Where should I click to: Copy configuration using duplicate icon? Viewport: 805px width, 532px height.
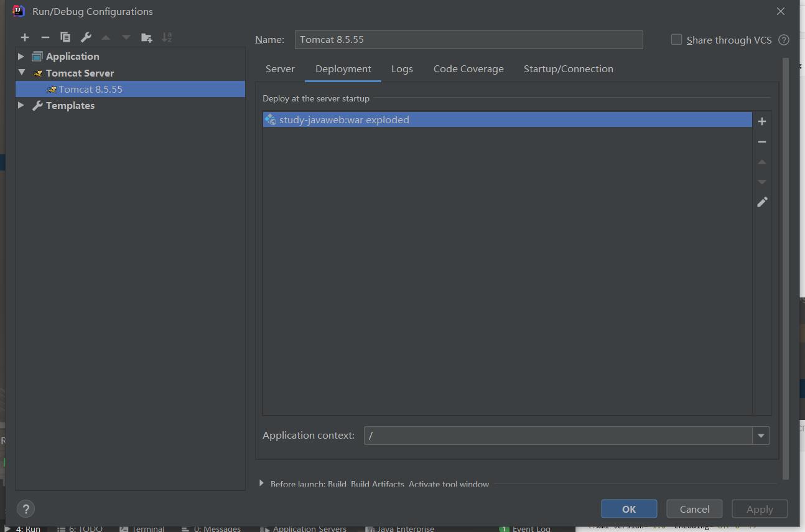point(65,37)
